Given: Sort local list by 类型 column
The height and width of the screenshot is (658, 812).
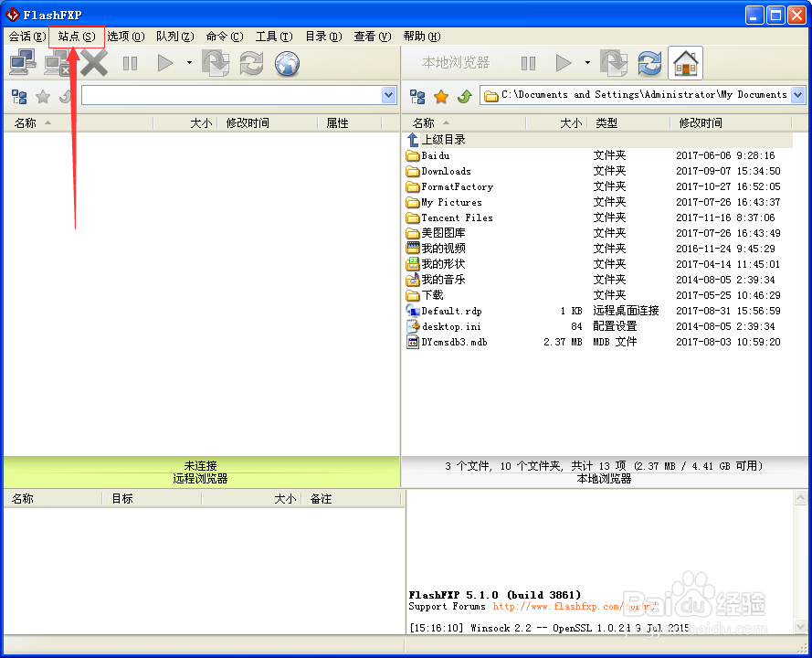Looking at the screenshot, I should point(628,123).
